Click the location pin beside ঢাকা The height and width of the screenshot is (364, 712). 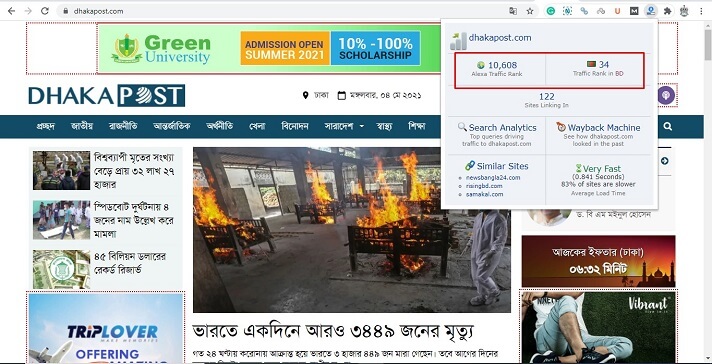coord(306,95)
